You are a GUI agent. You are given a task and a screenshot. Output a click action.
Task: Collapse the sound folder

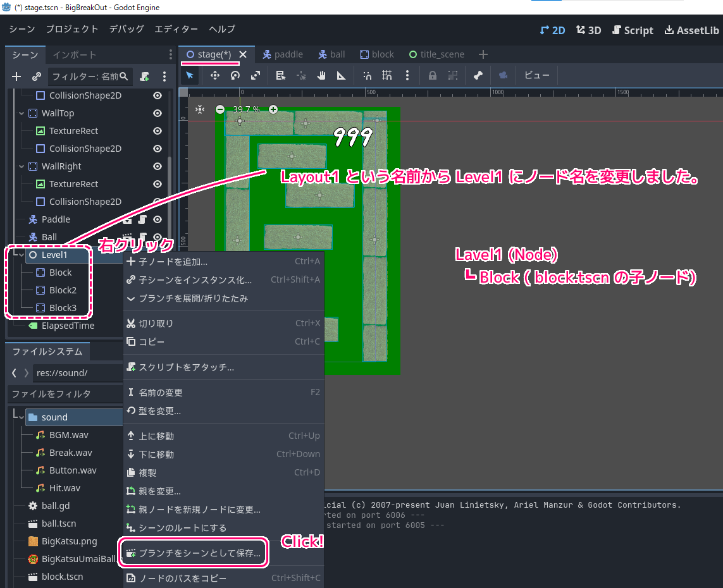tap(22, 417)
